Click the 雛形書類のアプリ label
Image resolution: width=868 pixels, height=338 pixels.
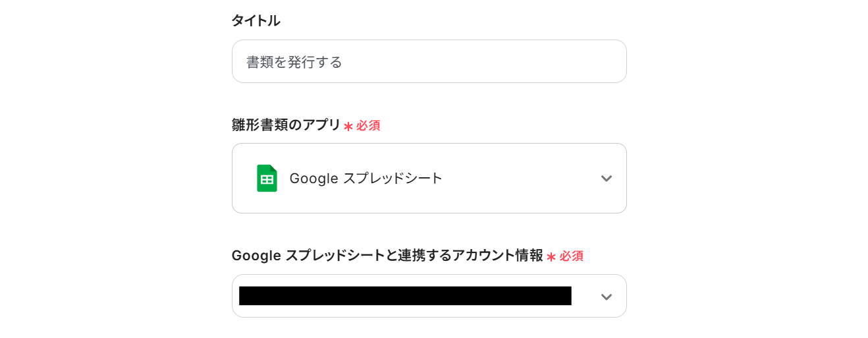click(286, 125)
